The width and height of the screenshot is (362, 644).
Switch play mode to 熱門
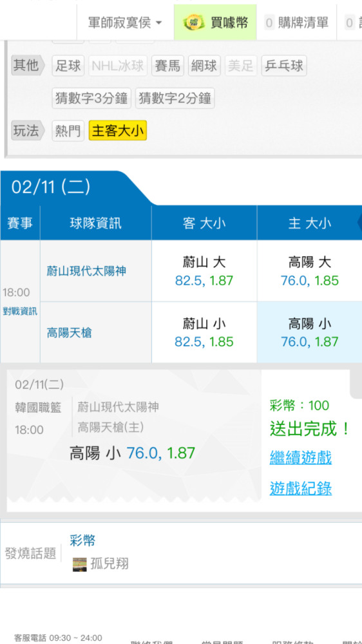68,131
